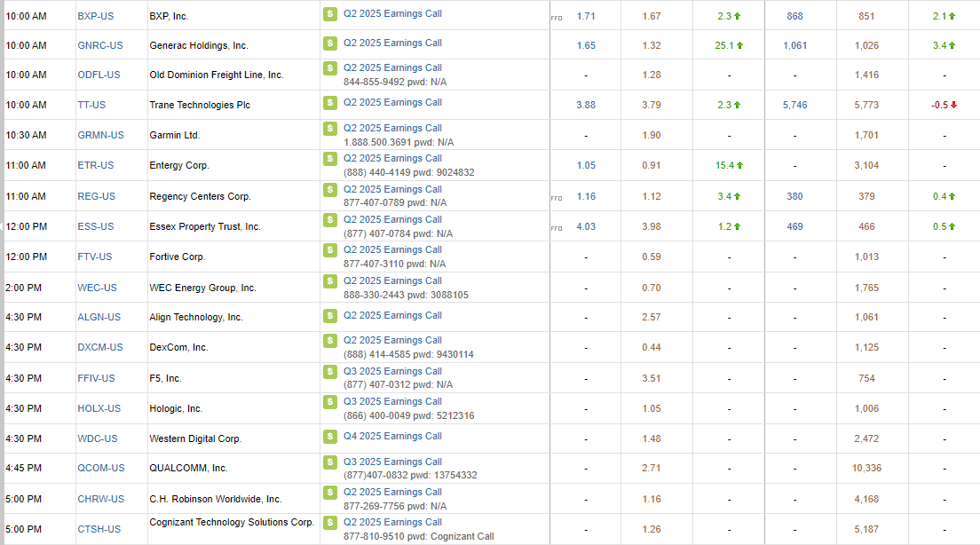Screen dimensions: 980x545
Task: Click the green dollar icon for WEC Energy Group
Action: [330, 281]
